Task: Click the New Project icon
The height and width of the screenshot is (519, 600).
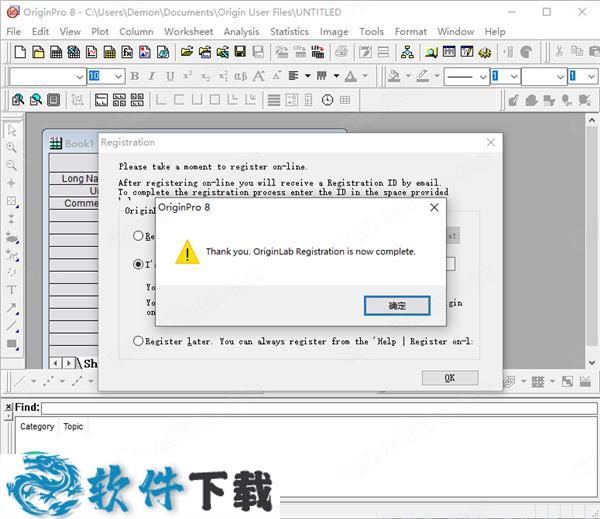Action: coord(20,52)
